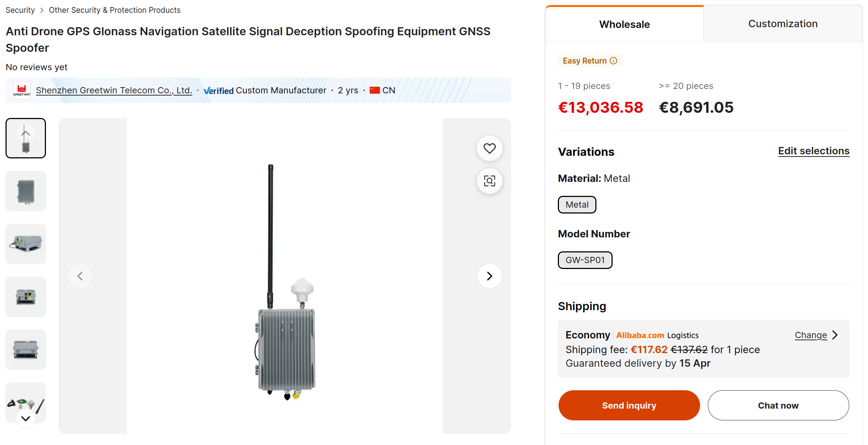The height and width of the screenshot is (445, 868).
Task: Select the Metal material option
Action: (x=577, y=205)
